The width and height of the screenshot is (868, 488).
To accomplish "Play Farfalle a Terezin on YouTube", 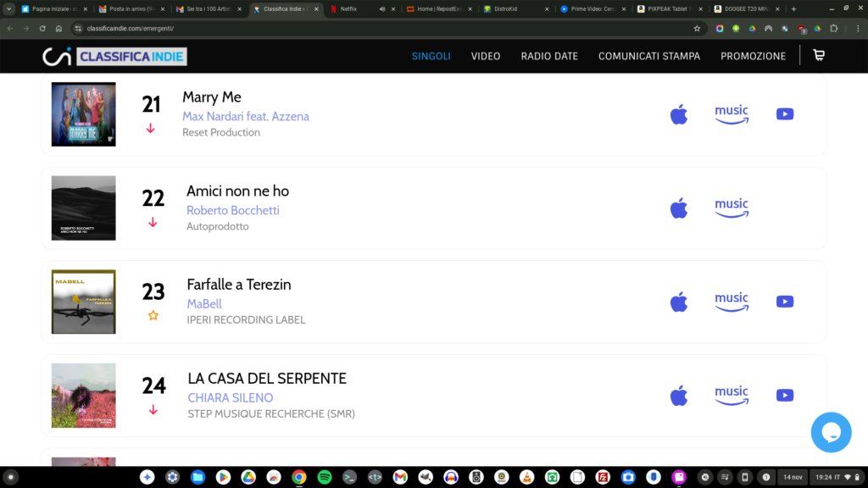I will click(x=784, y=302).
